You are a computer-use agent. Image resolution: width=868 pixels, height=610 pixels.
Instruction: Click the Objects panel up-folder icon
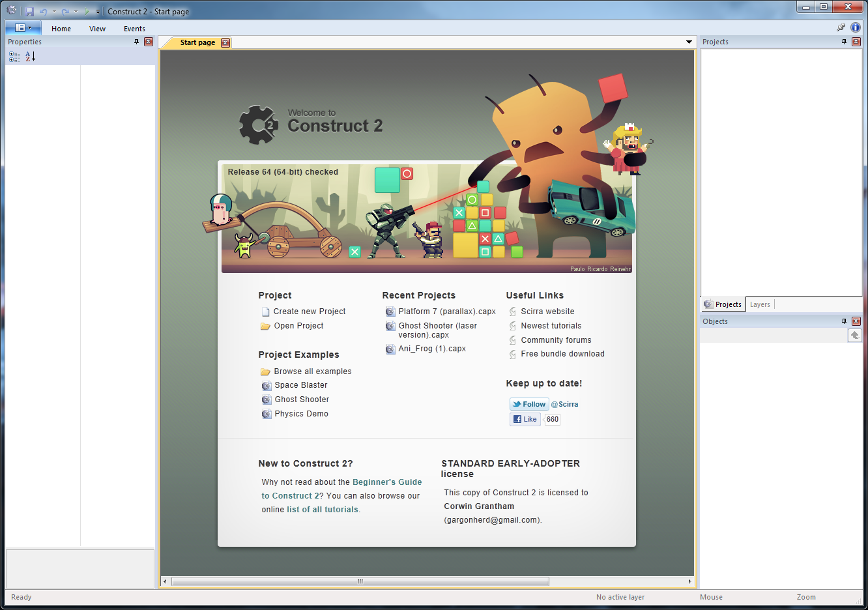[x=855, y=335]
